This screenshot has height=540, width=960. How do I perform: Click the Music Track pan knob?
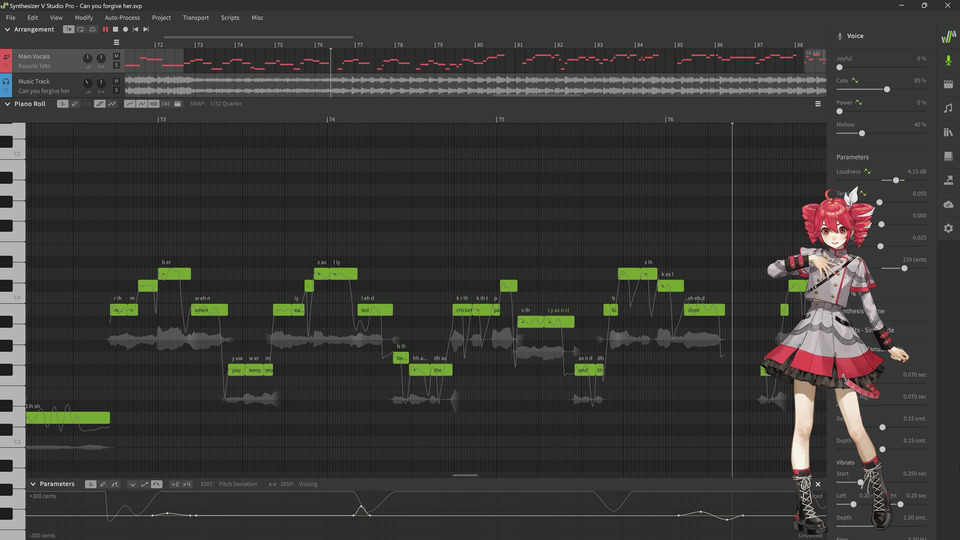tap(101, 83)
